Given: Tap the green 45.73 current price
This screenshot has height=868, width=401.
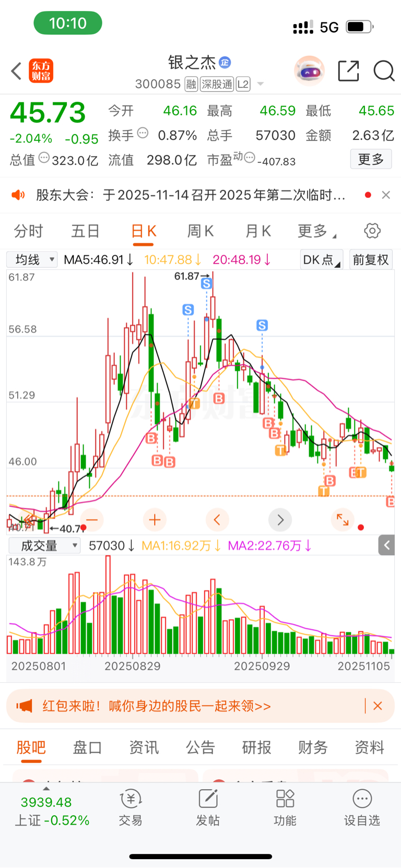Looking at the screenshot, I should (48, 113).
